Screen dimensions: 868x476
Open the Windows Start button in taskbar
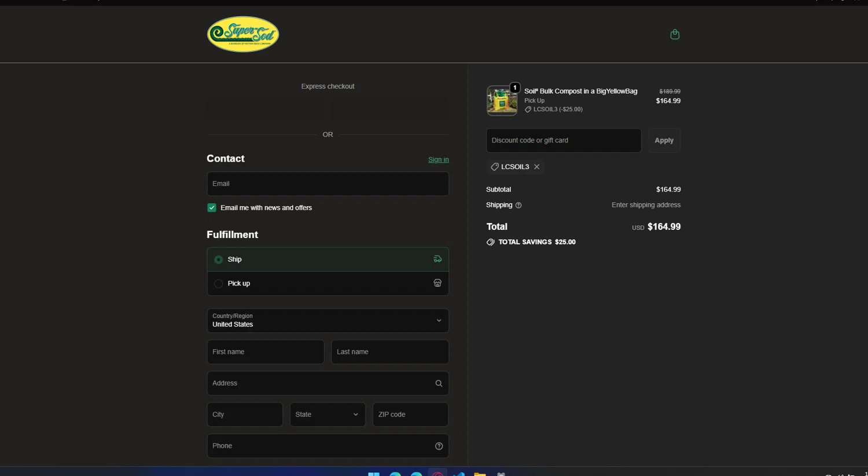[x=374, y=474]
